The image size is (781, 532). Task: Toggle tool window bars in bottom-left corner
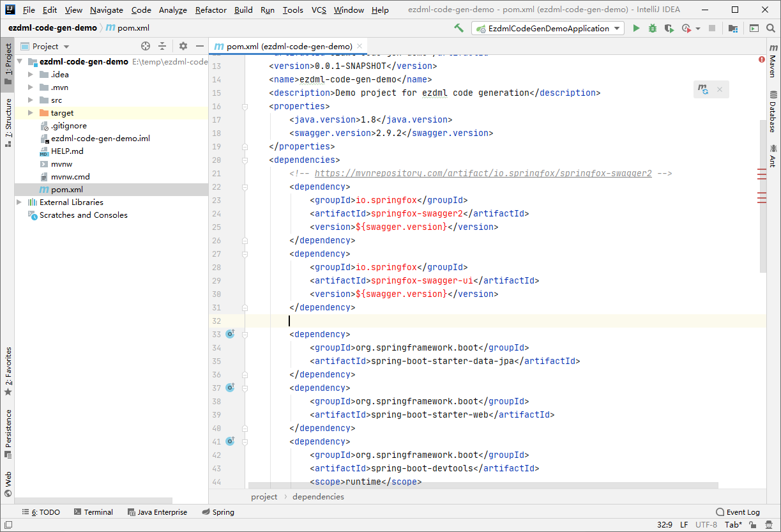(x=8, y=525)
